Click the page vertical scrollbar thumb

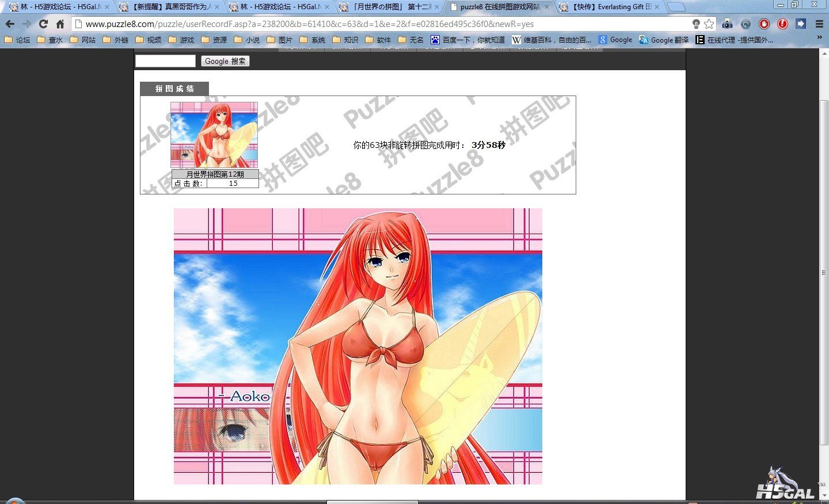coord(824,272)
